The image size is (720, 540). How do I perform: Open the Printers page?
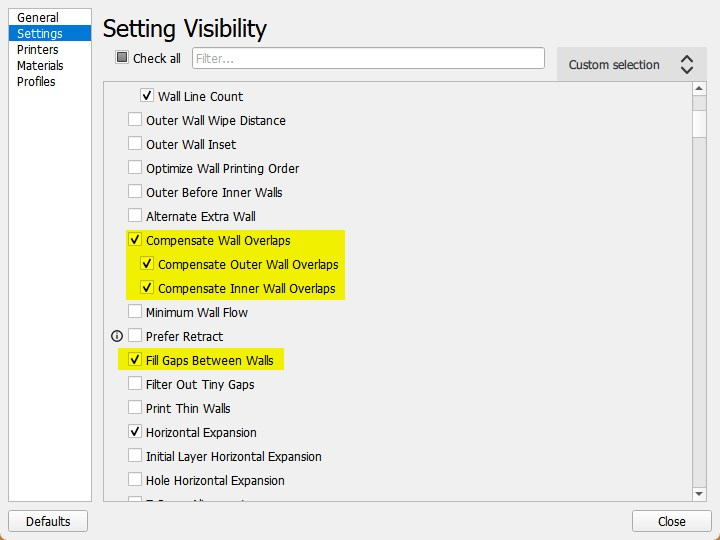point(38,50)
